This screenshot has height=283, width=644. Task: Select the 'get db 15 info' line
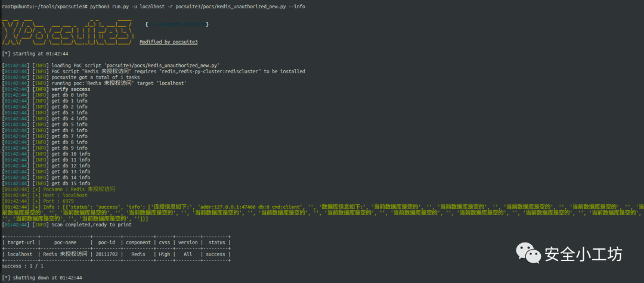pyautogui.click(x=46, y=184)
